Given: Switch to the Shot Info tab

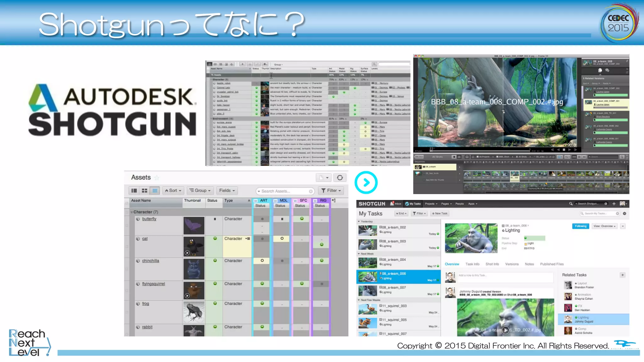Looking at the screenshot, I should tap(492, 264).
